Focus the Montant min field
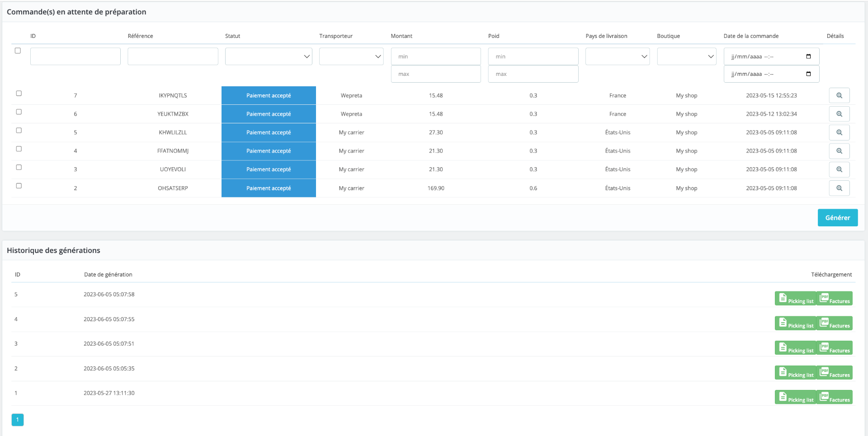The image size is (868, 436). tap(436, 56)
